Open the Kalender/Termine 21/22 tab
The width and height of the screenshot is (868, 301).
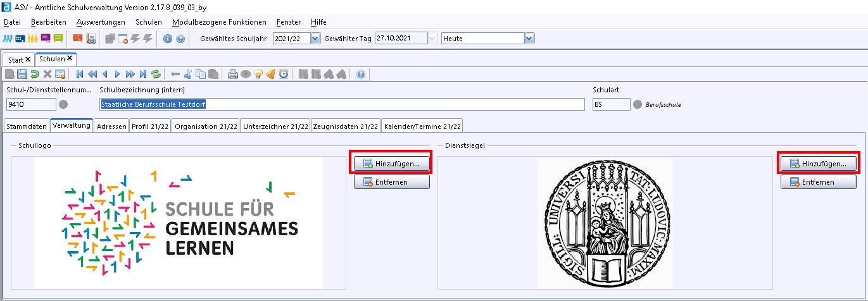pyautogui.click(x=422, y=126)
